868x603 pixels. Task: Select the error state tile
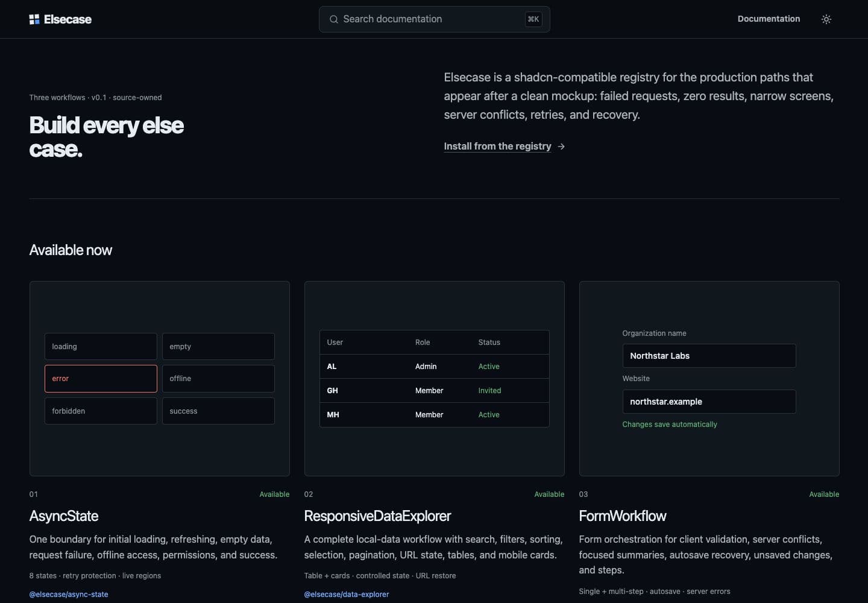pyautogui.click(x=101, y=379)
